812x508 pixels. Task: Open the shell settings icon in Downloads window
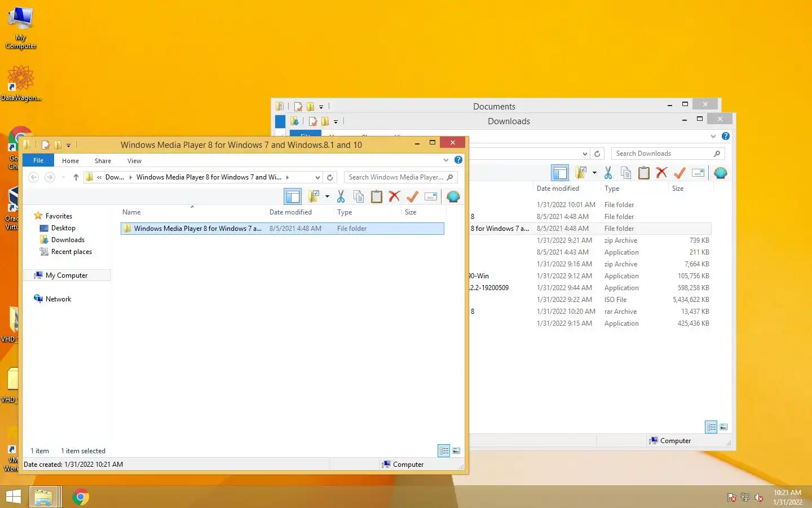[721, 173]
